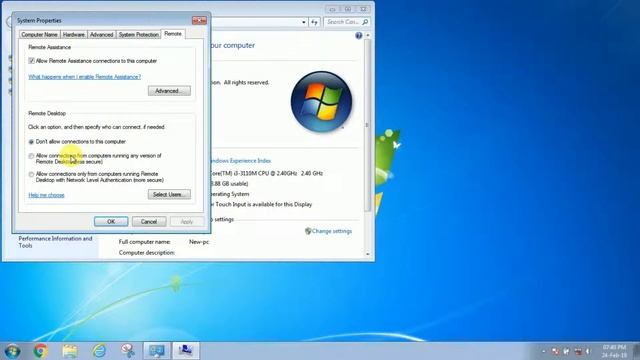Launch Internet Explorer from the taskbar
Viewport: 640px width, 360px height.
(x=99, y=351)
